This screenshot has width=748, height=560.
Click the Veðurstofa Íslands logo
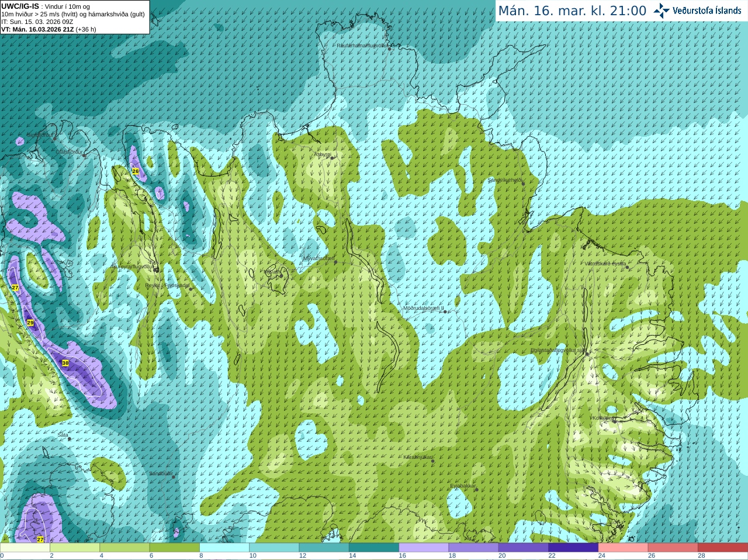pos(697,11)
